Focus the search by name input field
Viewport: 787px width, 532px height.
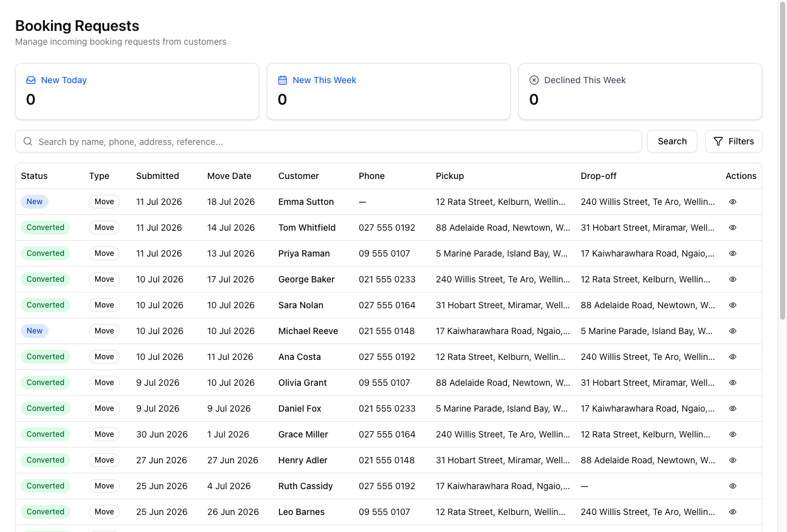click(329, 141)
